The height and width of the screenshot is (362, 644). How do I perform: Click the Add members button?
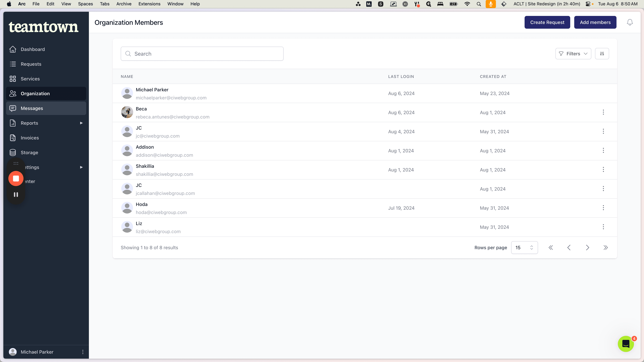(x=595, y=22)
